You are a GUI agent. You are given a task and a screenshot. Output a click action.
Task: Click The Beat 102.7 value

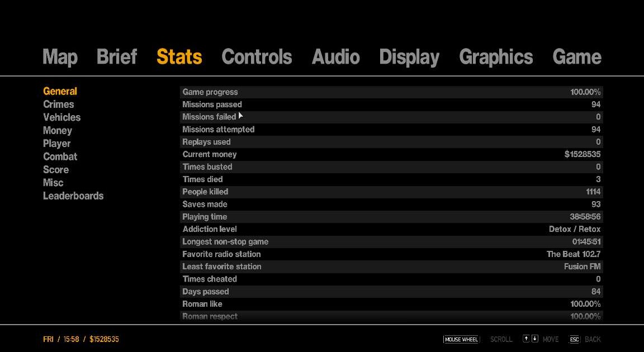(x=574, y=254)
